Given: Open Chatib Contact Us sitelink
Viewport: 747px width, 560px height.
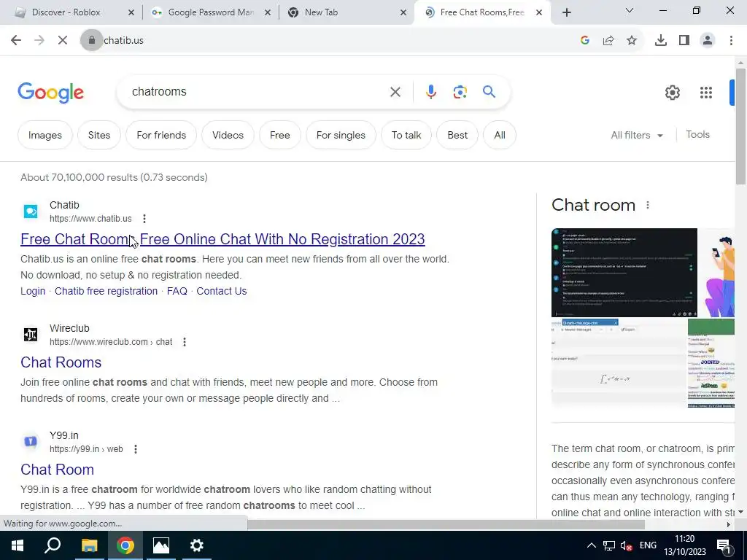Looking at the screenshot, I should point(222,291).
